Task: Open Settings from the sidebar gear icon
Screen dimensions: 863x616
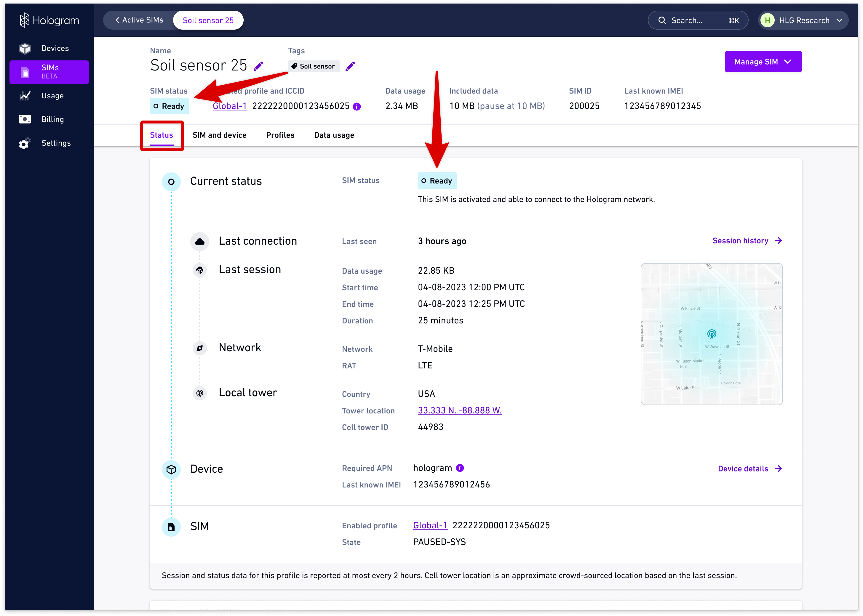Action: click(24, 144)
